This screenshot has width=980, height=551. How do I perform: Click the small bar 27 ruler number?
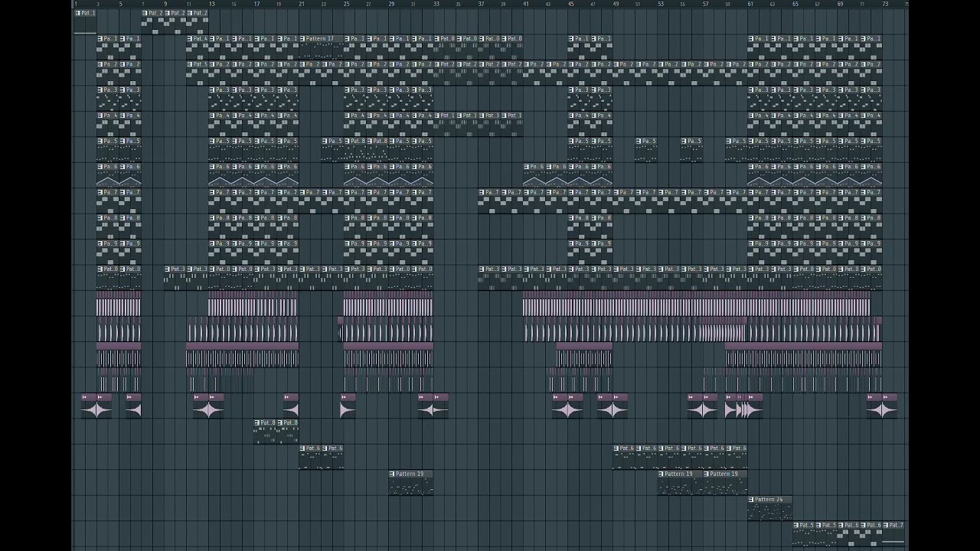(x=368, y=5)
